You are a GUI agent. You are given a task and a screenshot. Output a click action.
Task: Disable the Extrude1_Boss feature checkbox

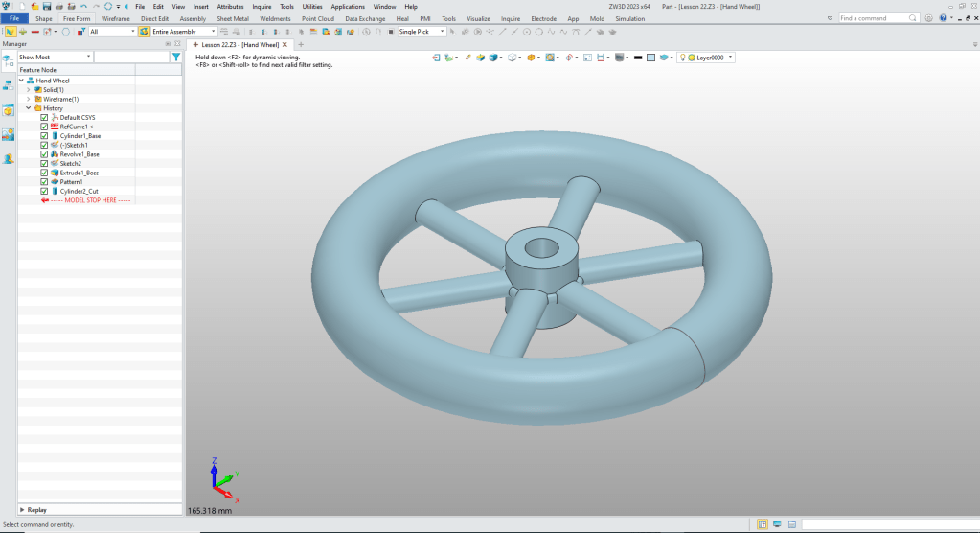pos(44,173)
